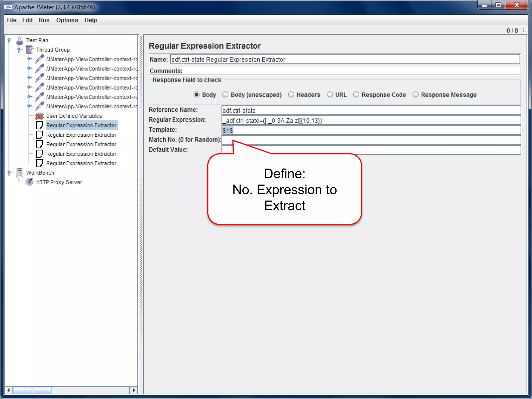Collapse the Test Plan tree node

9,40
